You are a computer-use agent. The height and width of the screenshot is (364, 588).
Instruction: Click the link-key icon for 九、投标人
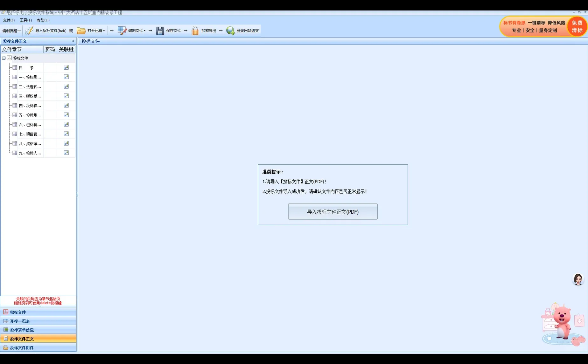click(x=66, y=153)
